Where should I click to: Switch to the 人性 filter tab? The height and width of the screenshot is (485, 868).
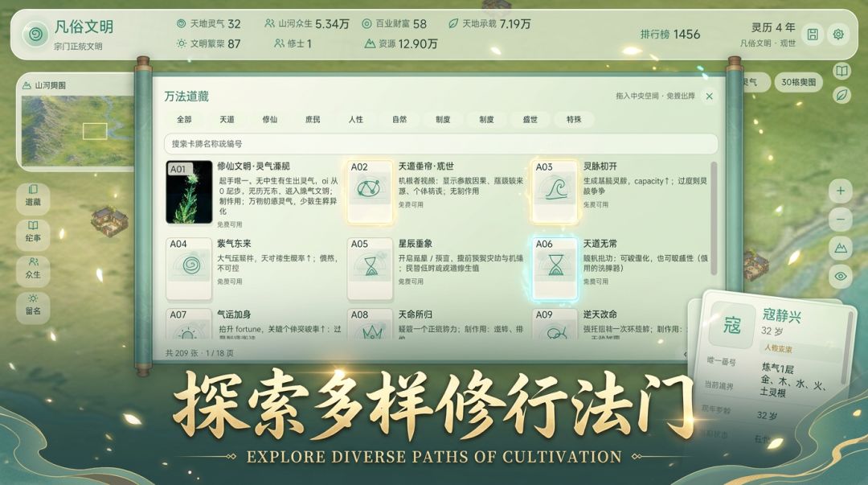[356, 119]
